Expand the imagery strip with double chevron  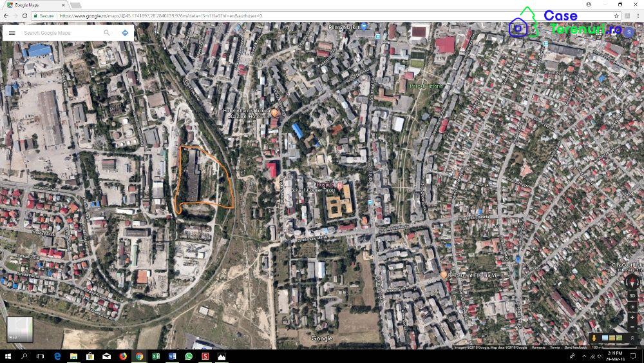click(x=632, y=338)
